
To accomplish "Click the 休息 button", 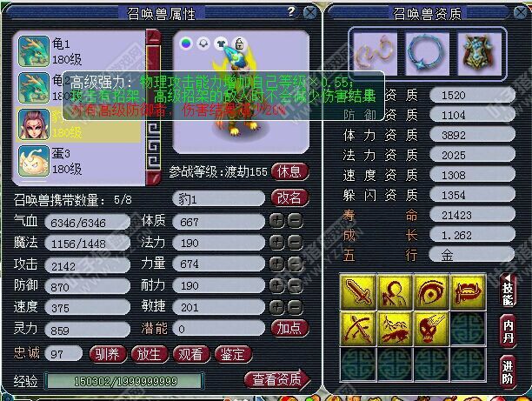I will 289,172.
